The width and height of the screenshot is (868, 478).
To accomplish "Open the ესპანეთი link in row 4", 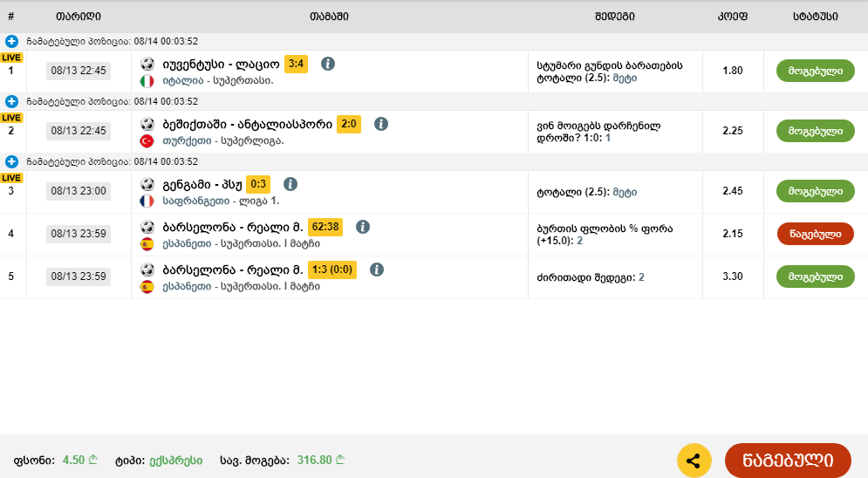I will pos(187,244).
